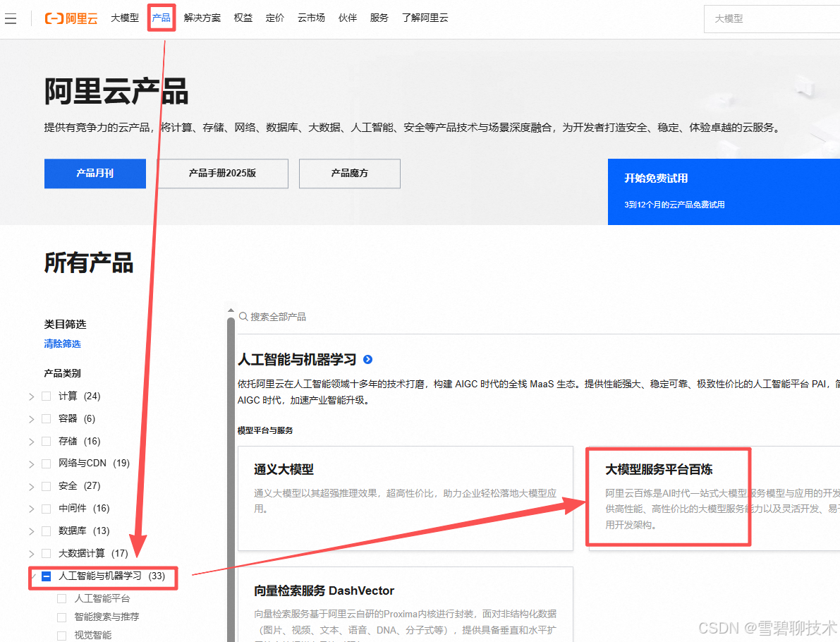
Task: Click the 类目筛选 heading
Action: pyautogui.click(x=65, y=325)
